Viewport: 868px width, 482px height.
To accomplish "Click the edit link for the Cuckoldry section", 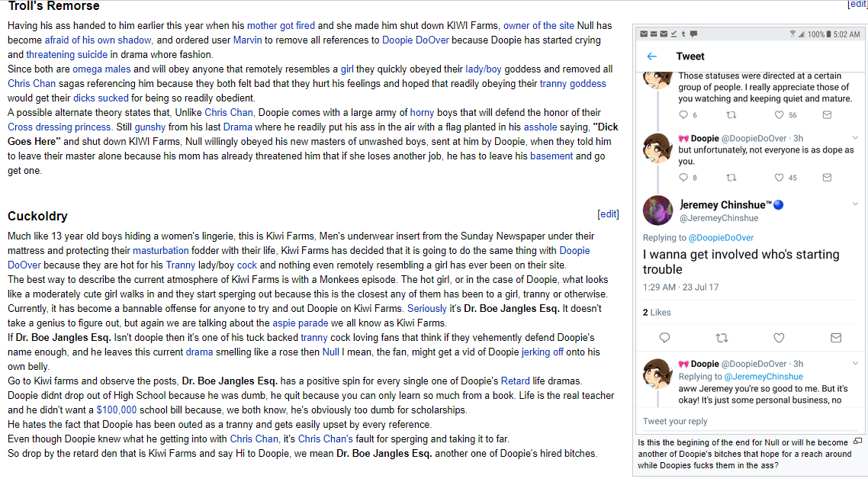I will (x=609, y=214).
